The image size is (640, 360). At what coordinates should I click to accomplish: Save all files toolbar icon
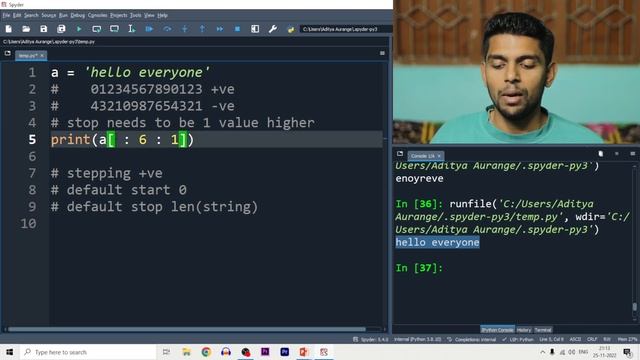(61, 29)
